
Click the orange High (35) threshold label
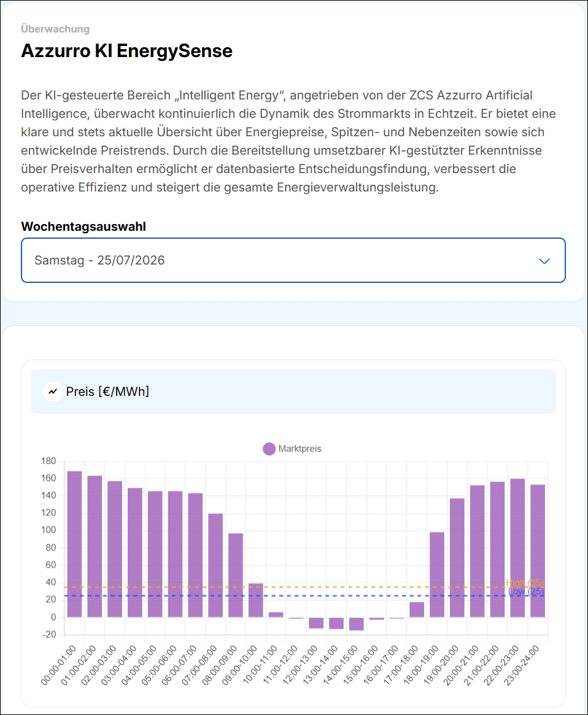pyautogui.click(x=525, y=583)
